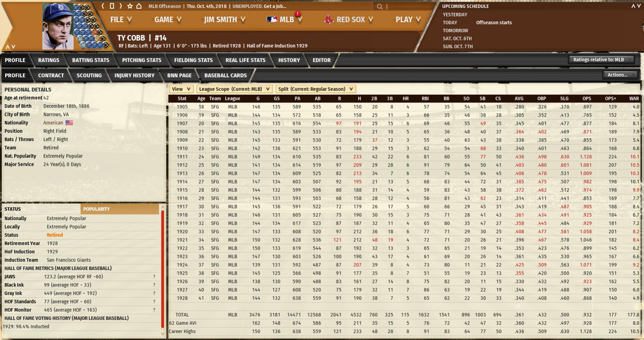Open the Red Sox menu

point(348,20)
